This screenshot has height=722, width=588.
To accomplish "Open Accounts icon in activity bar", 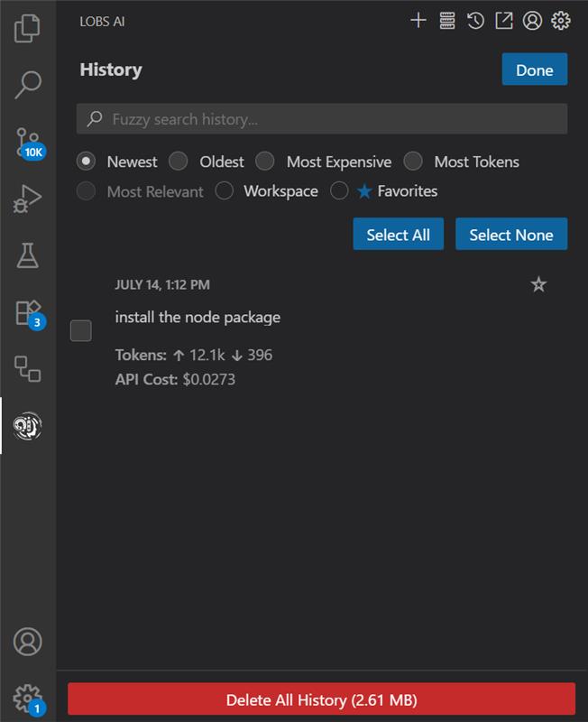I will coord(28,641).
